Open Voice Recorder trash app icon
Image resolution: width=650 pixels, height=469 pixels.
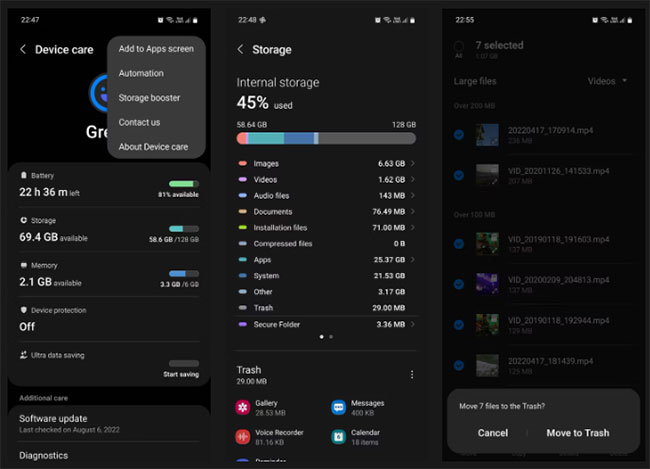tap(243, 437)
